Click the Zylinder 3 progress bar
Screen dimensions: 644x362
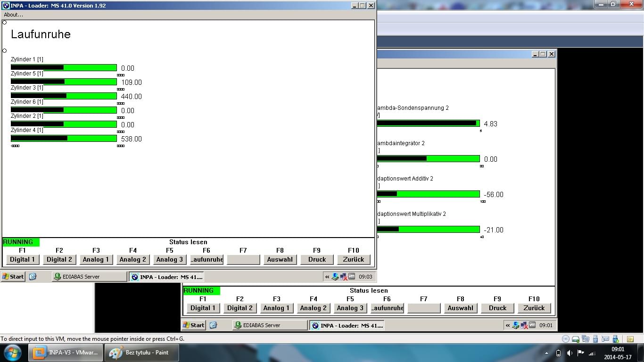click(64, 96)
